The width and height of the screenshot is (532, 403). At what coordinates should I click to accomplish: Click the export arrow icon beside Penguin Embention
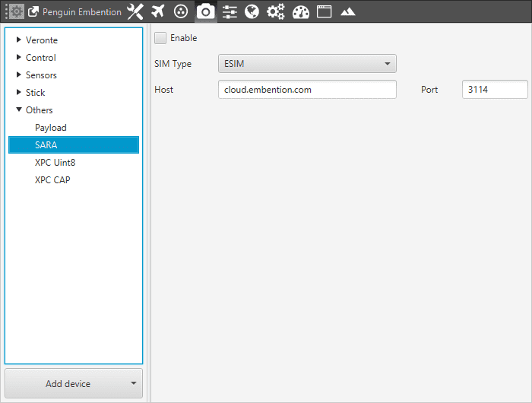point(33,12)
